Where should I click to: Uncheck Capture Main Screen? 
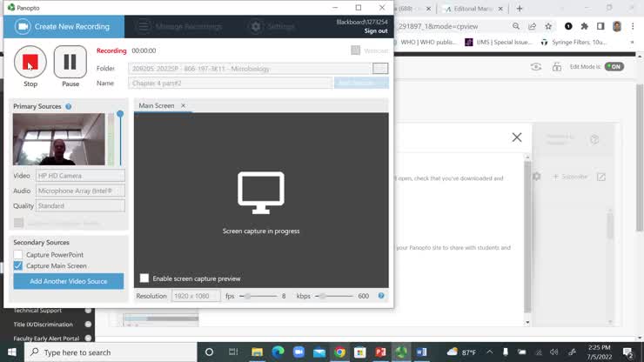pyautogui.click(x=18, y=266)
